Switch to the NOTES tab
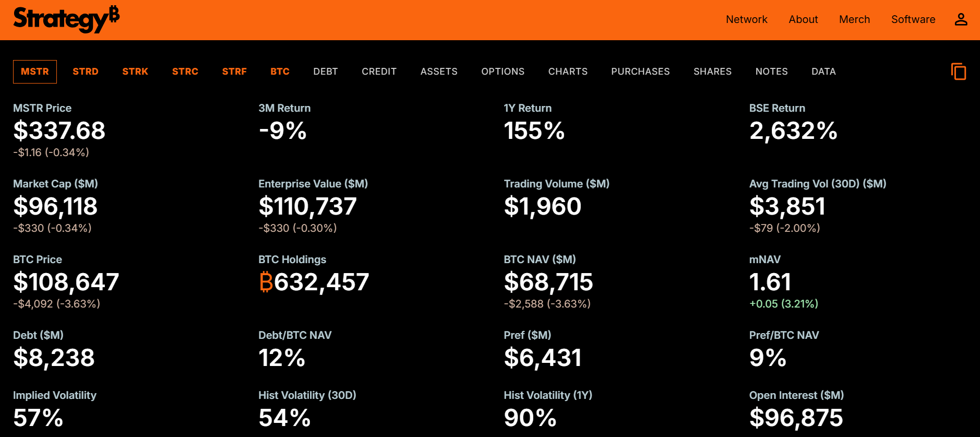Screen dimensions: 980x437 [x=771, y=72]
